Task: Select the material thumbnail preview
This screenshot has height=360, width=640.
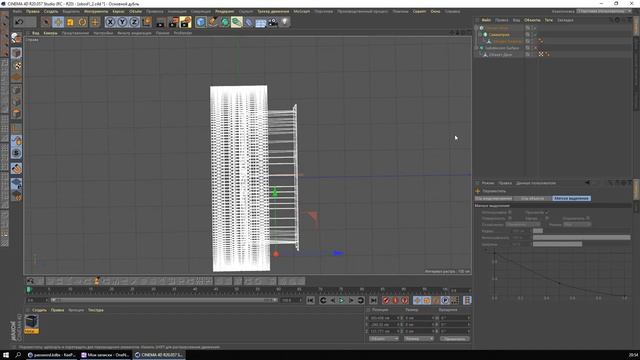Action: [31, 322]
